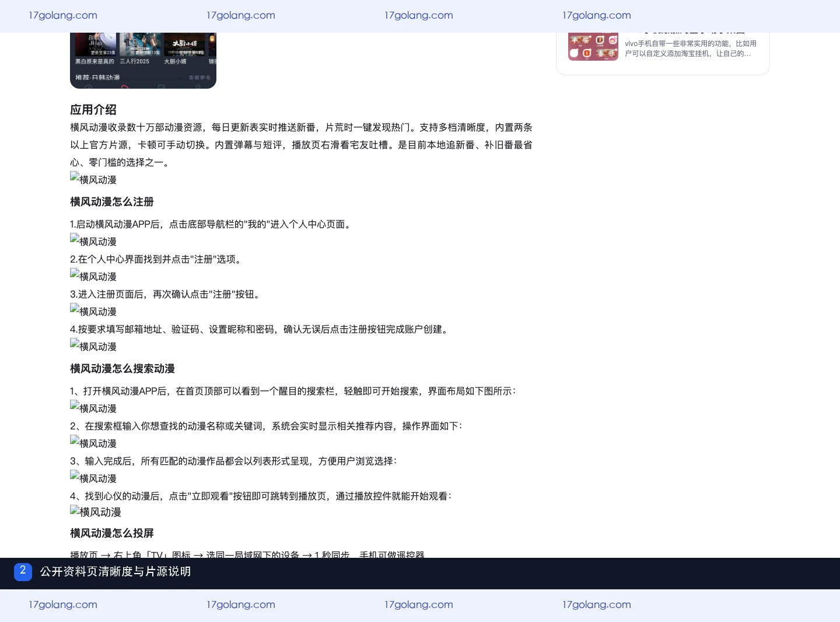Click the broken image below 2.在个人中心界面找到
Screen dimensions: 840x622
[x=93, y=275]
